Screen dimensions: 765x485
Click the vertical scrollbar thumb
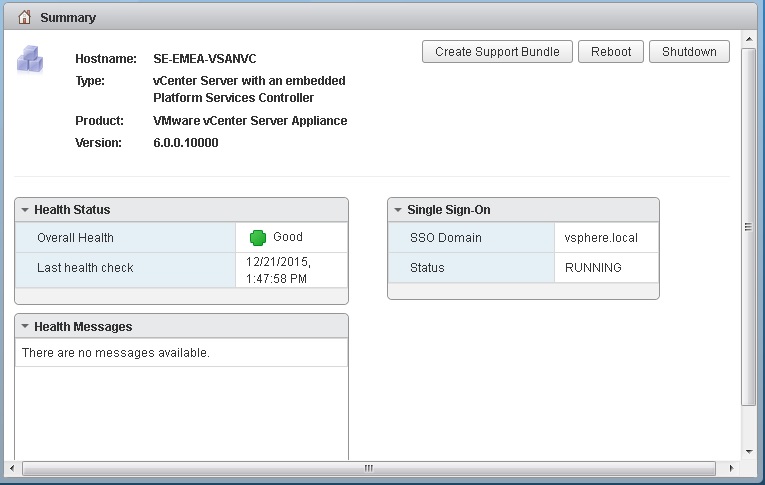pyautogui.click(x=748, y=227)
